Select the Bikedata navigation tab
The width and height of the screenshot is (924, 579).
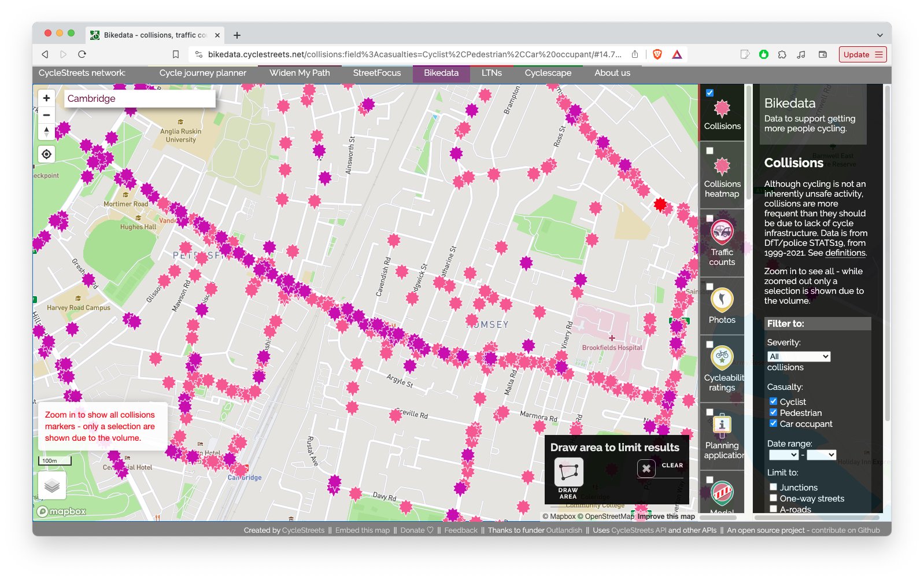coord(441,73)
